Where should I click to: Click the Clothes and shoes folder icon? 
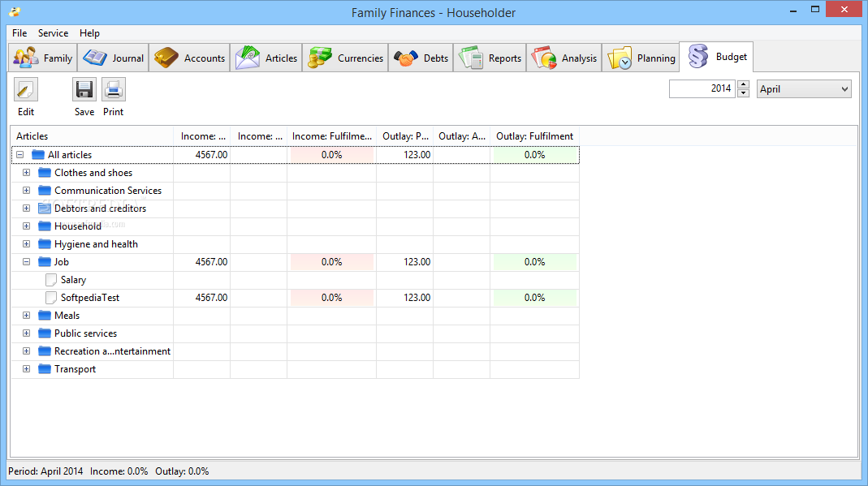45,173
